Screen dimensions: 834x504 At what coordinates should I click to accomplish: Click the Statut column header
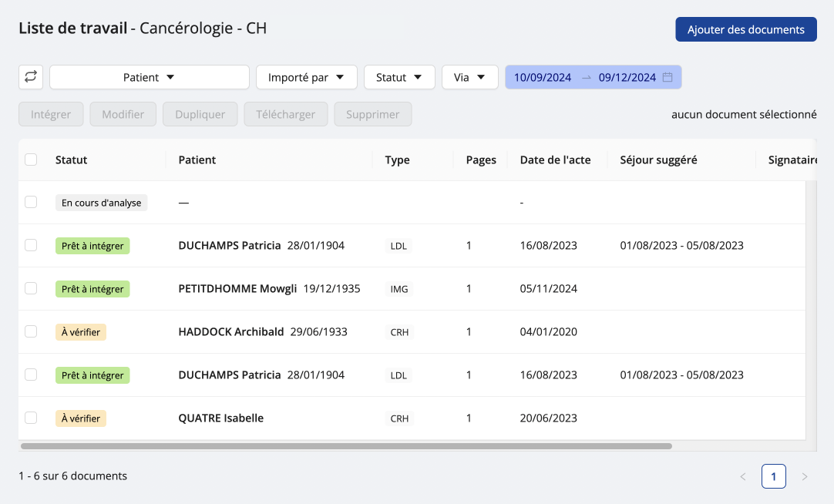(x=71, y=160)
